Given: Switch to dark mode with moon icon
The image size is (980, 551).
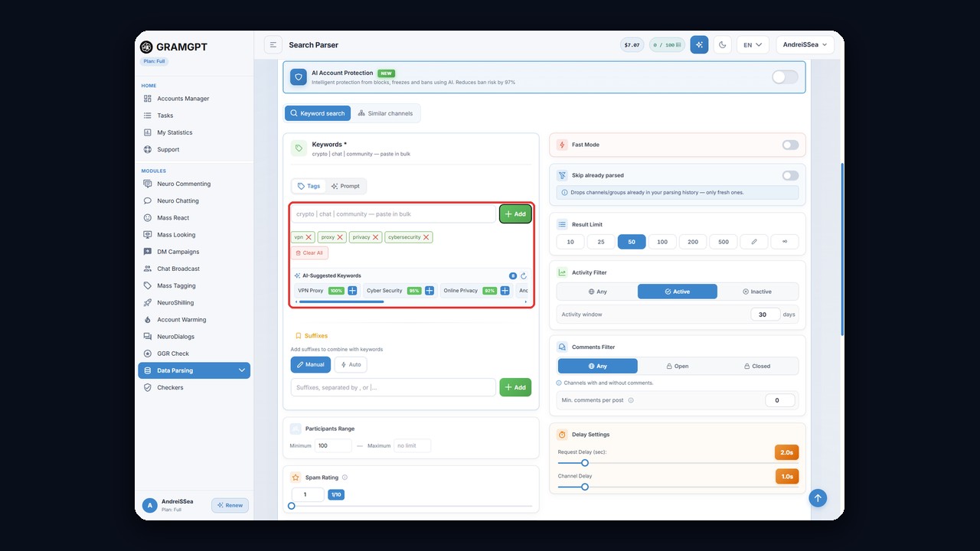Looking at the screenshot, I should click(x=723, y=45).
